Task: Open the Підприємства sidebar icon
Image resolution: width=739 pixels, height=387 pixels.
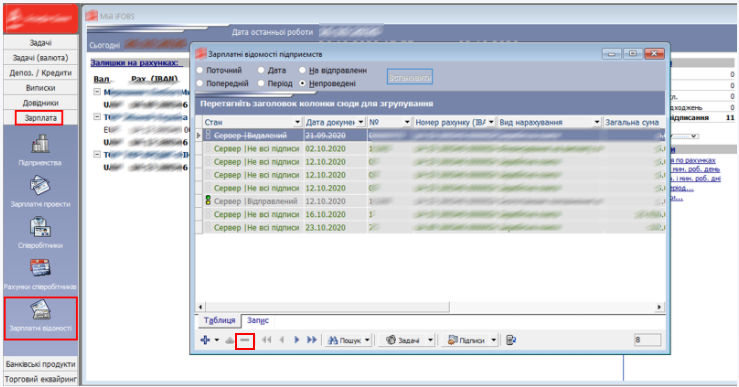Action: (x=41, y=144)
